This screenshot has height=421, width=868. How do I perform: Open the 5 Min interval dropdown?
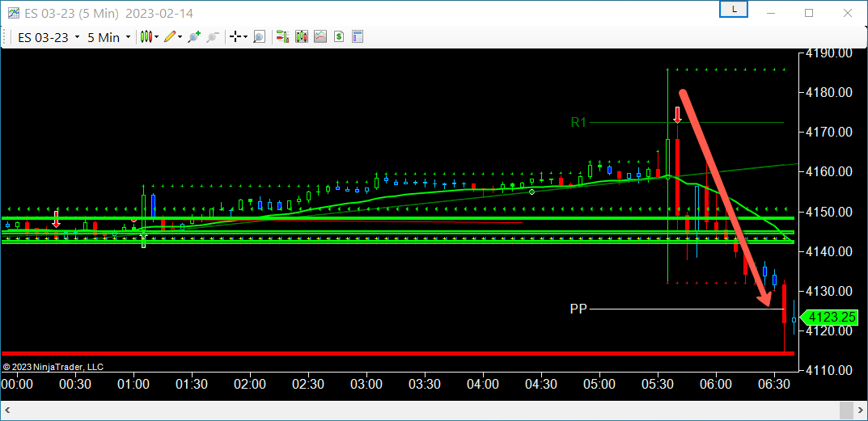click(109, 37)
